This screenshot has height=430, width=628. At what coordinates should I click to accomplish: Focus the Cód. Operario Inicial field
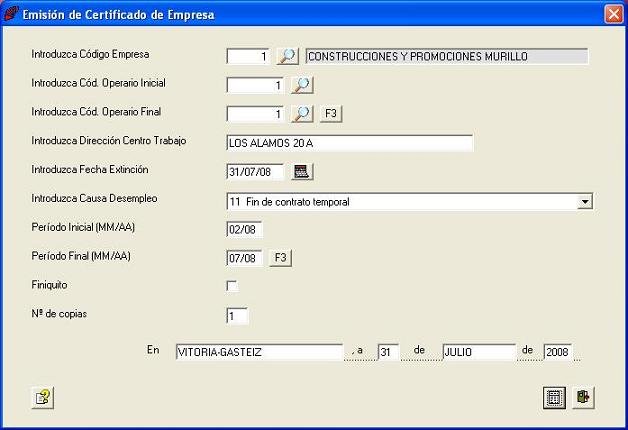[x=255, y=85]
